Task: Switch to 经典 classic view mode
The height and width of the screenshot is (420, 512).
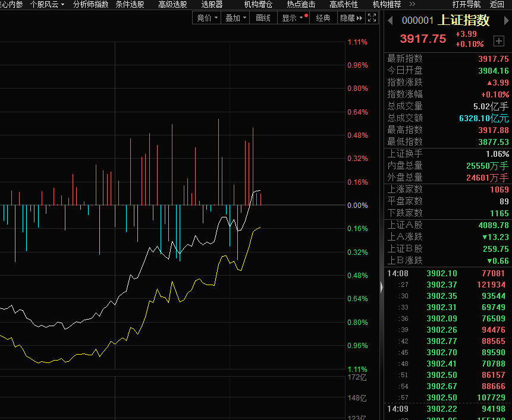Action: pyautogui.click(x=323, y=18)
